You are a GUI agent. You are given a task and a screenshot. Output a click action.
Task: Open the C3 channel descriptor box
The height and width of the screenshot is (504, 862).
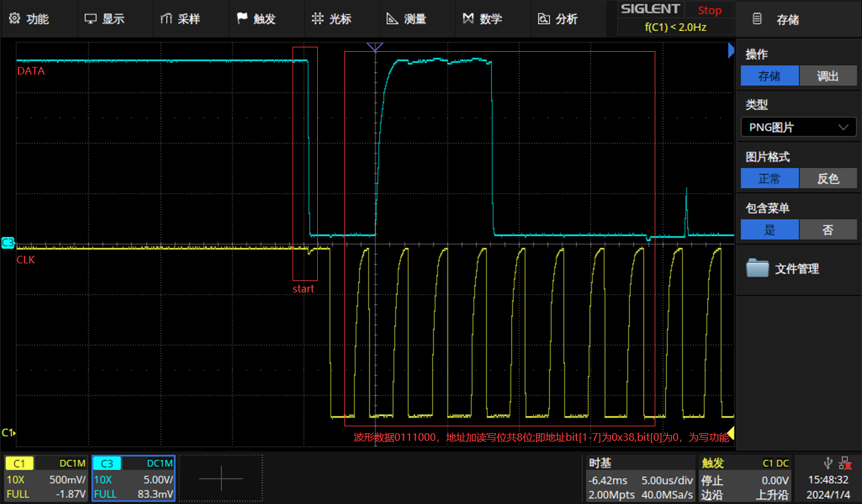tap(133, 479)
